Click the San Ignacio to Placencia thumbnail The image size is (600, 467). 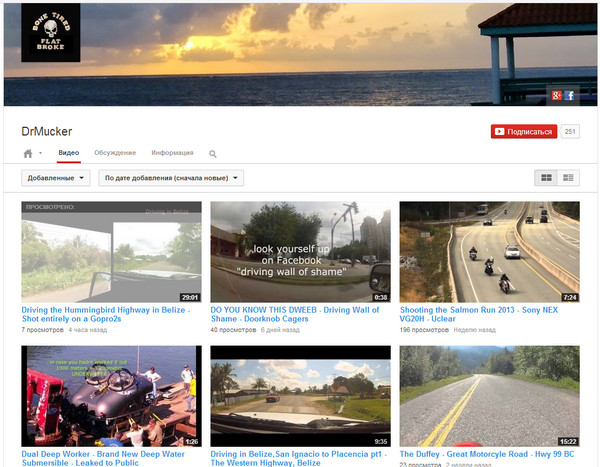pyautogui.click(x=300, y=396)
